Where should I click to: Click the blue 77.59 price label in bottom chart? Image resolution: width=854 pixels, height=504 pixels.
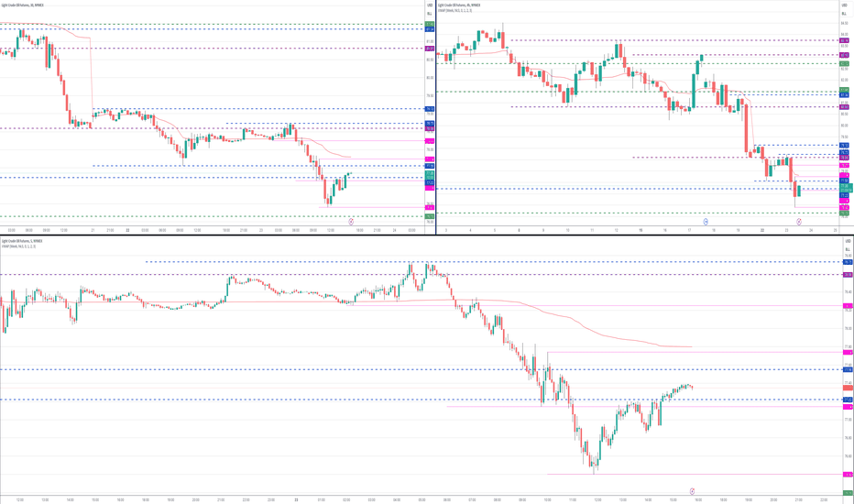click(x=848, y=369)
